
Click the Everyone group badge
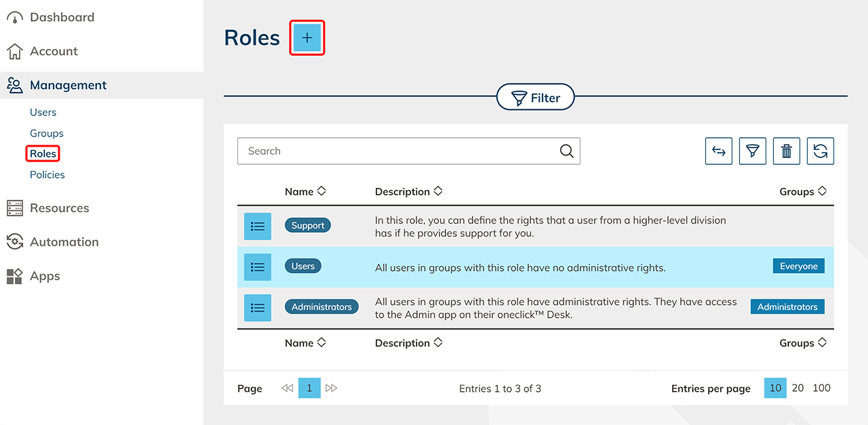(798, 266)
